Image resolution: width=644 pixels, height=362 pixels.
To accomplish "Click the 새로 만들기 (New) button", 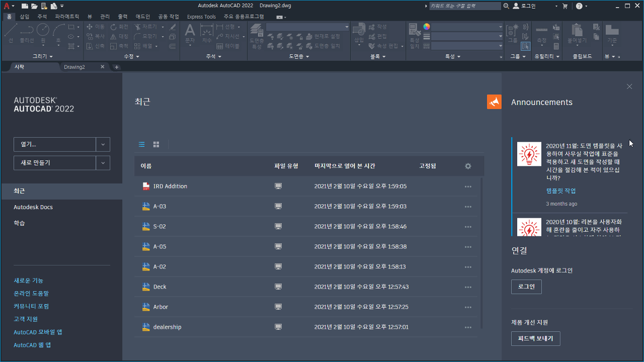I will pos(55,163).
